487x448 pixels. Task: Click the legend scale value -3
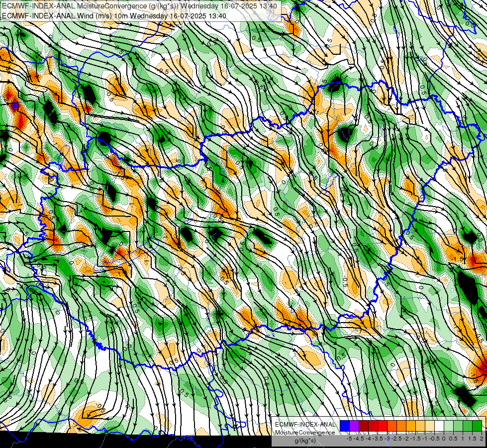pyautogui.click(x=388, y=439)
